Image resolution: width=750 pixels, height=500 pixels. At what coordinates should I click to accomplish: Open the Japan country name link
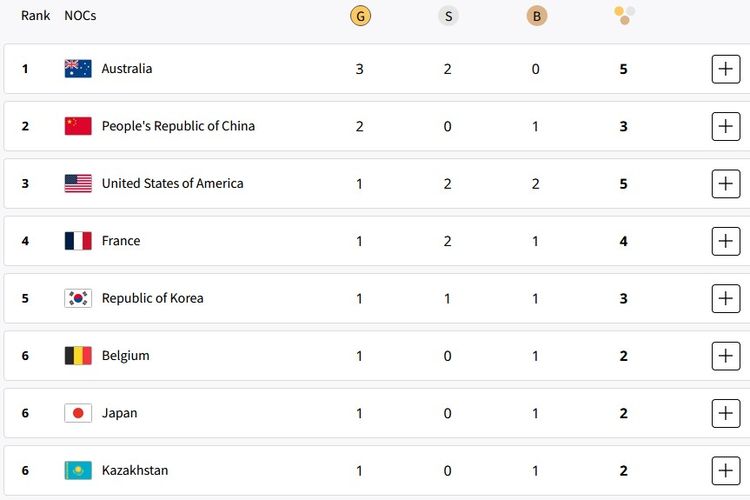[x=119, y=413]
